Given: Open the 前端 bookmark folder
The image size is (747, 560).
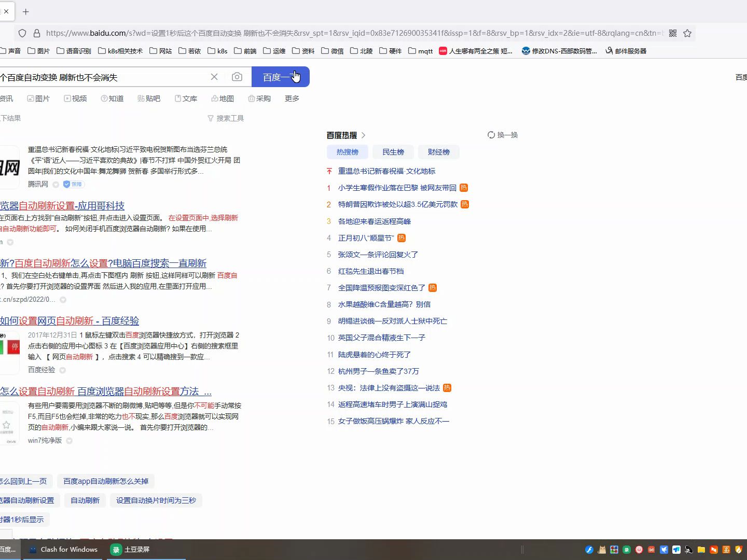Looking at the screenshot, I should [245, 51].
